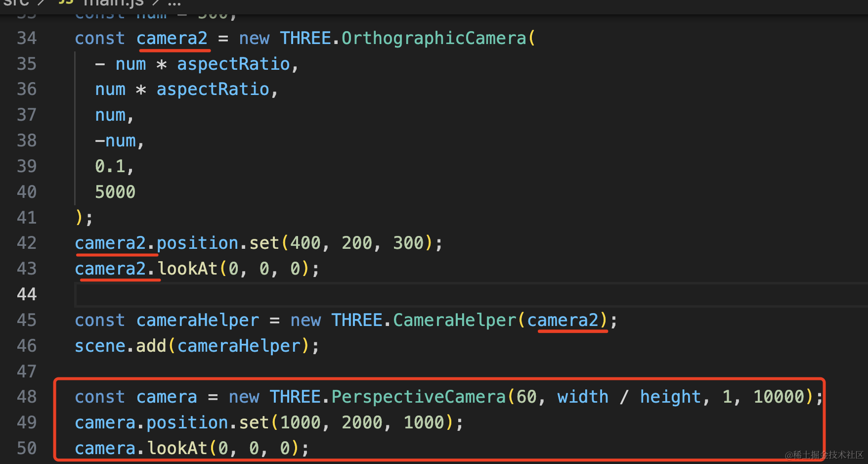
Task: Click the 0.1 value on line 39
Action: click(110, 166)
